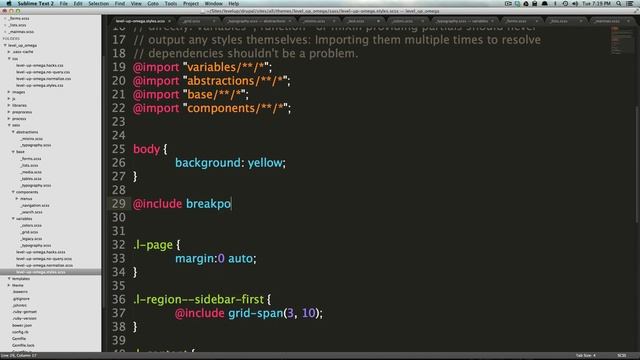Close the level-up-omega.styles.scss tab
Image resolution: width=640 pixels, height=360 pixels.
pyautogui.click(x=169, y=21)
